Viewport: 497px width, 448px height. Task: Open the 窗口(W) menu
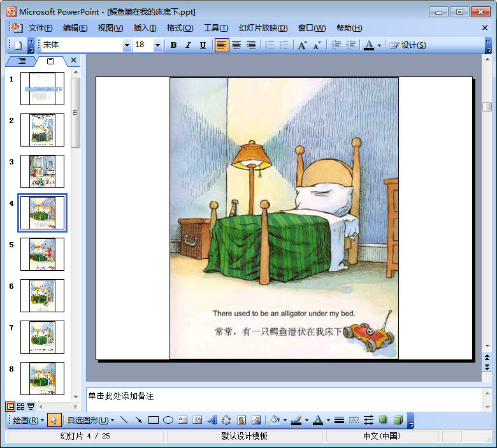point(312,28)
